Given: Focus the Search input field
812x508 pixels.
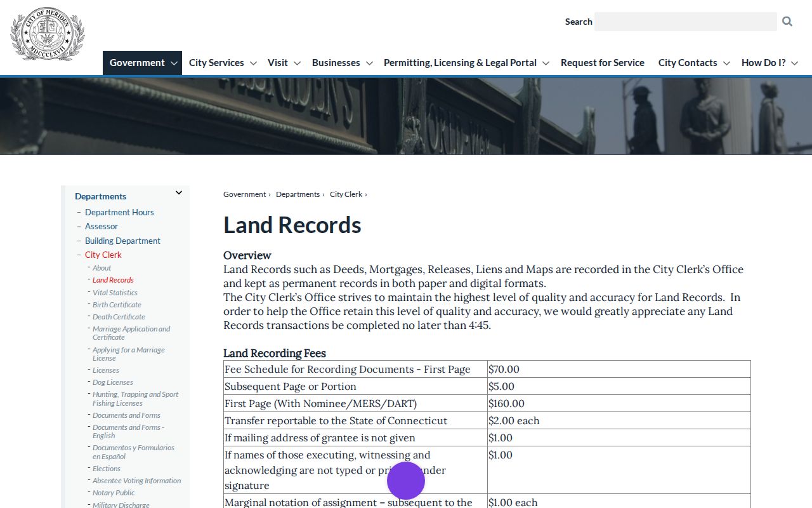Looking at the screenshot, I should point(686,22).
